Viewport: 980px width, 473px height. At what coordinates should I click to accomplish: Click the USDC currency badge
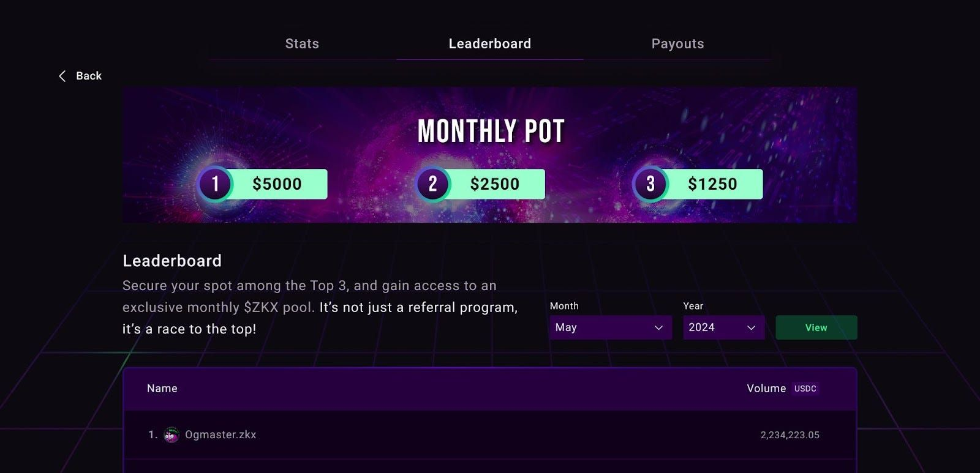pos(805,389)
